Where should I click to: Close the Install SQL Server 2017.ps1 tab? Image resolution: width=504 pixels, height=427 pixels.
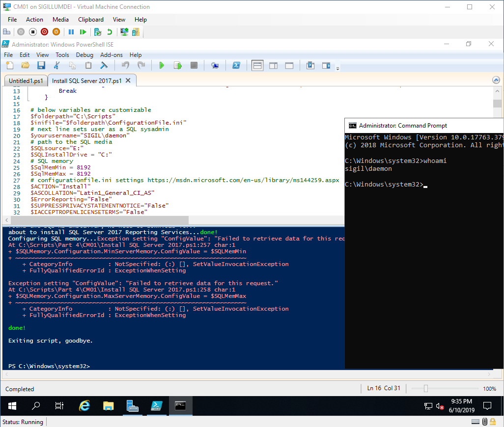tap(128, 80)
